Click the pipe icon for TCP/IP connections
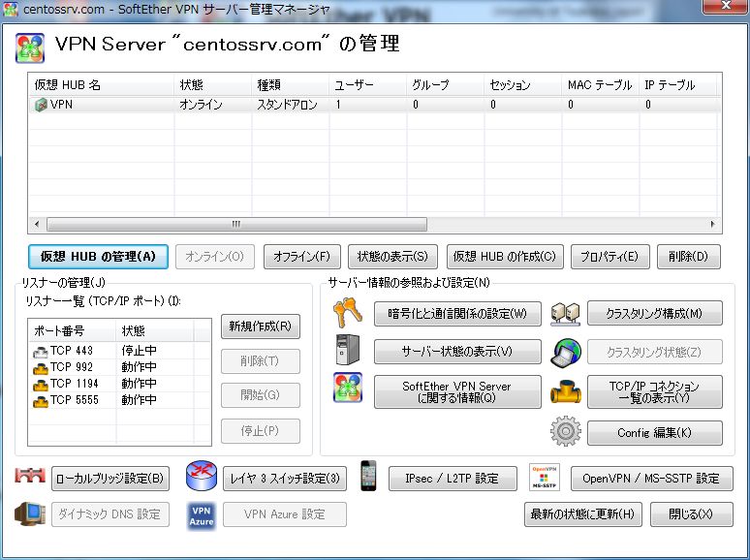The width and height of the screenshot is (750, 560). pyautogui.click(x=564, y=390)
